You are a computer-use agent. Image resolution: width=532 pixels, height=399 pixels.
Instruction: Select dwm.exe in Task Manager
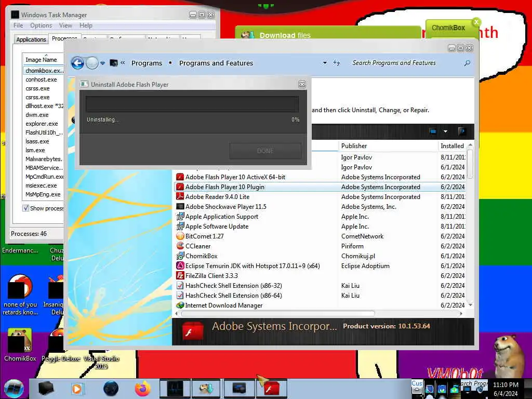tap(37, 115)
